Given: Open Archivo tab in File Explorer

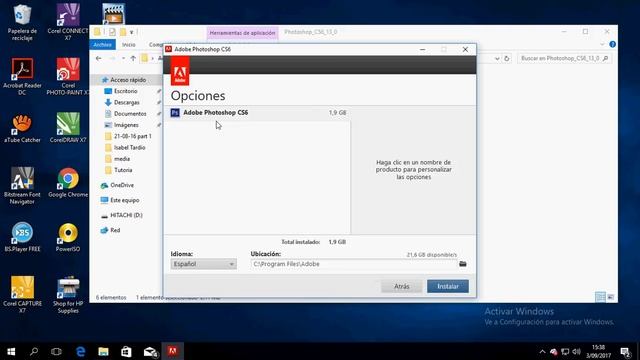Looking at the screenshot, I should (102, 44).
